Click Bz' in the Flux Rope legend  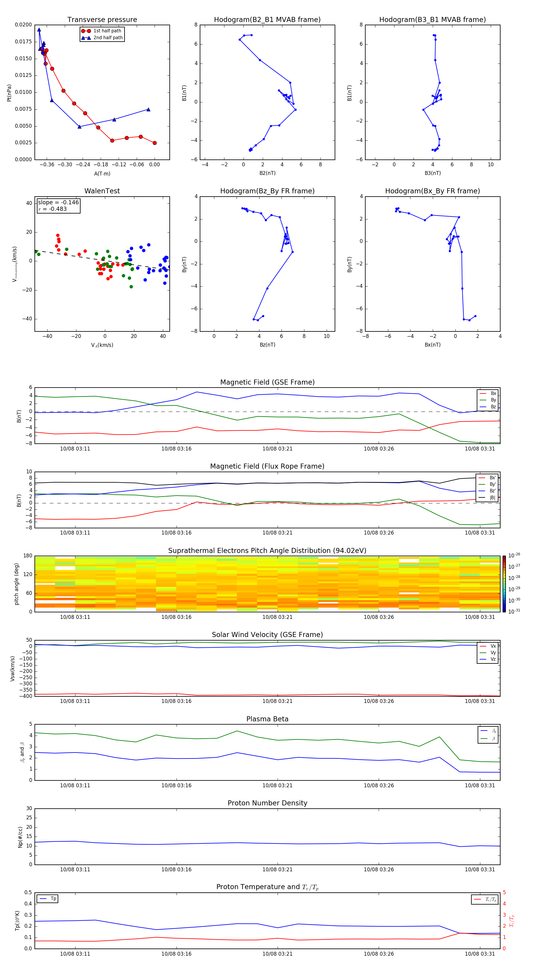(x=487, y=491)
